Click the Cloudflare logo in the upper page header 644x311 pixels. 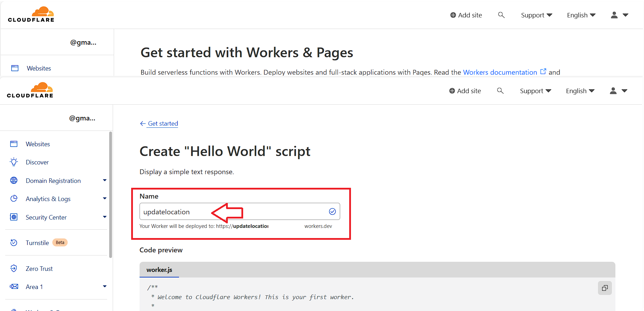(31, 14)
